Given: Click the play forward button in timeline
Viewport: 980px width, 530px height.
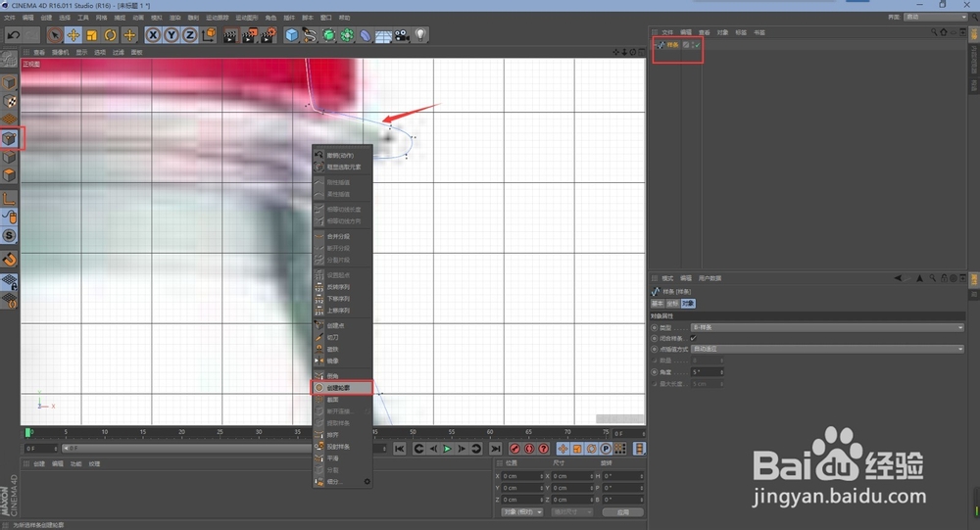Looking at the screenshot, I should pos(447,449).
